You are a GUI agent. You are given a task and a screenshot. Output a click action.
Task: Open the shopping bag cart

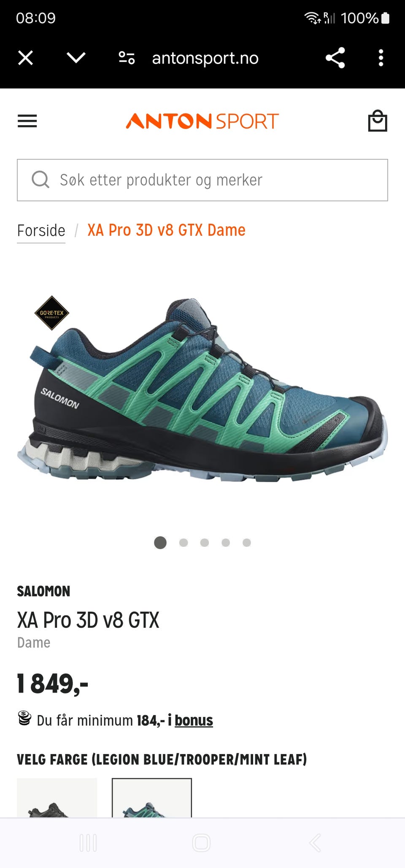(378, 121)
